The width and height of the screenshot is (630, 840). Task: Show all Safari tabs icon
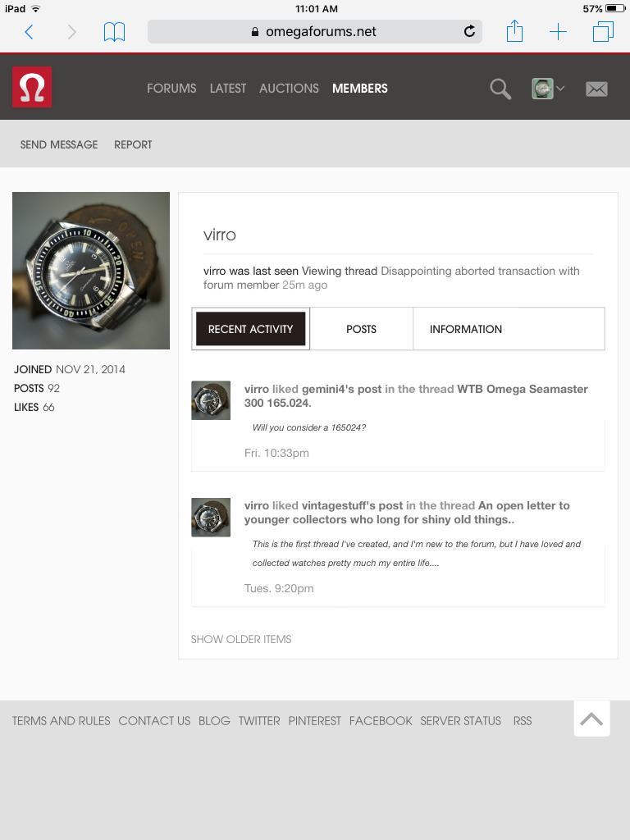tap(603, 32)
